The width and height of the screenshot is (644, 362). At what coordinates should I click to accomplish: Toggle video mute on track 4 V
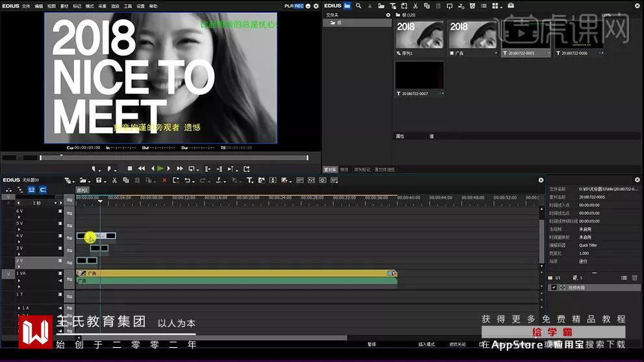pos(60,235)
